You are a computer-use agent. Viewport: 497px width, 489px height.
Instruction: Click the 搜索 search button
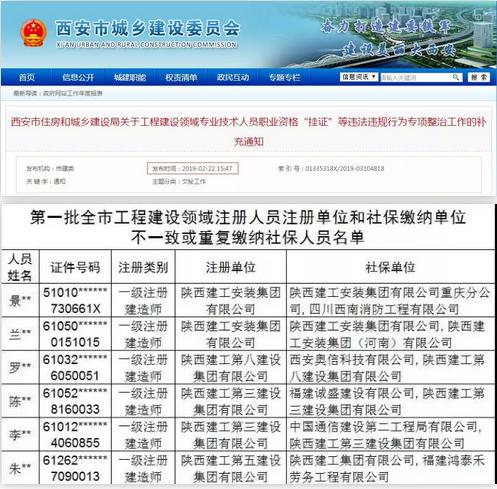pyautogui.click(x=479, y=77)
